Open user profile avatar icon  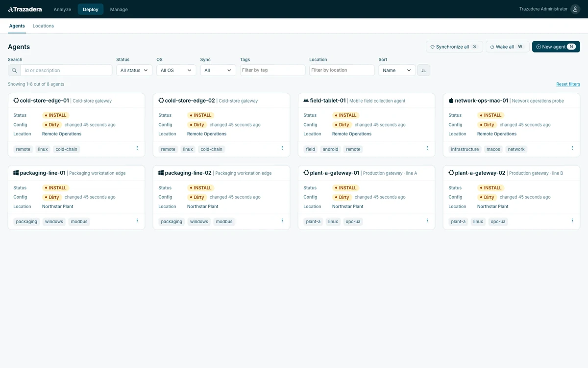click(x=575, y=9)
